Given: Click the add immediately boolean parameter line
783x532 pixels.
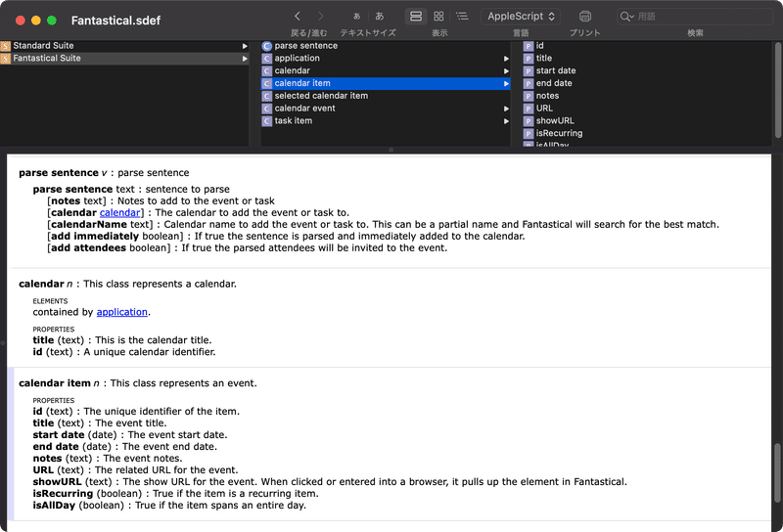Looking at the screenshot, I should point(286,236).
